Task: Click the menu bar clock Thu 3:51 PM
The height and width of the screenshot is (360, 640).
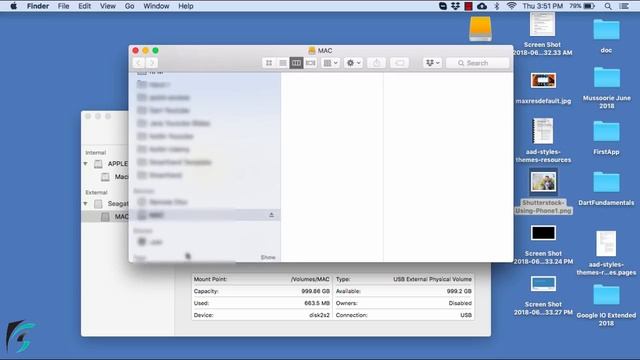Action: click(542, 6)
